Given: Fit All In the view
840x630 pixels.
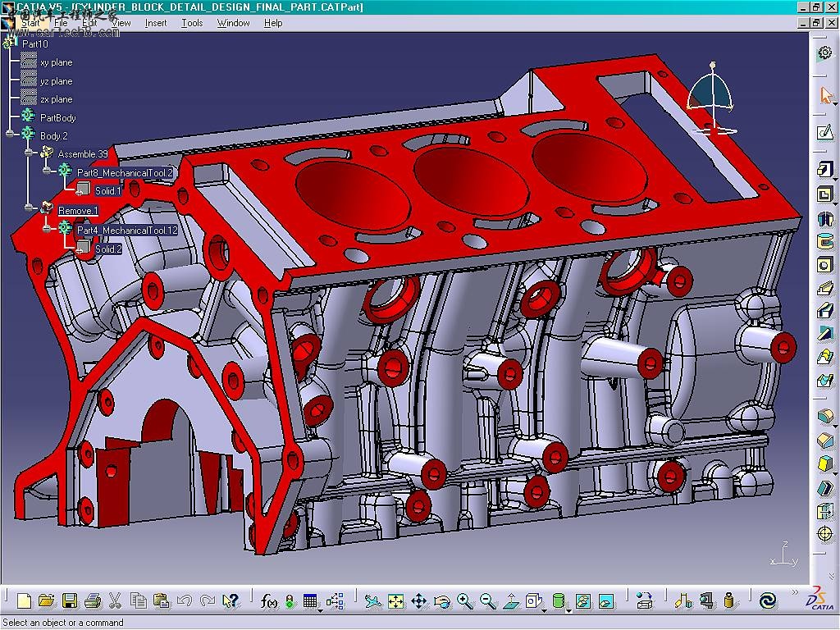Looking at the screenshot, I should [x=395, y=601].
